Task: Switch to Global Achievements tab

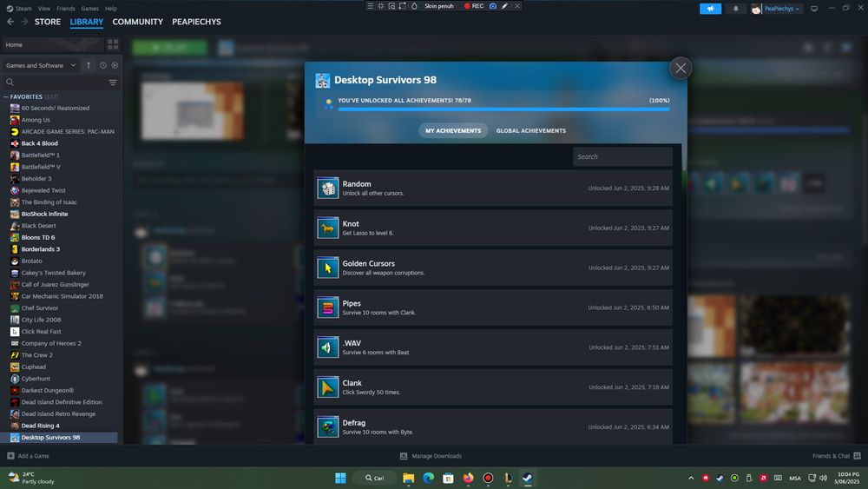Action: pos(531,130)
